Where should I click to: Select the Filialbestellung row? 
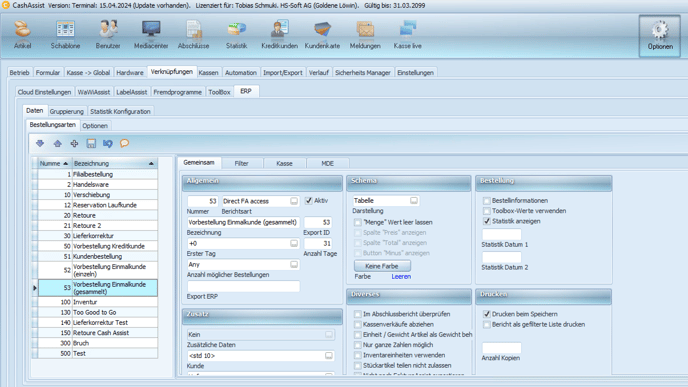(x=97, y=174)
